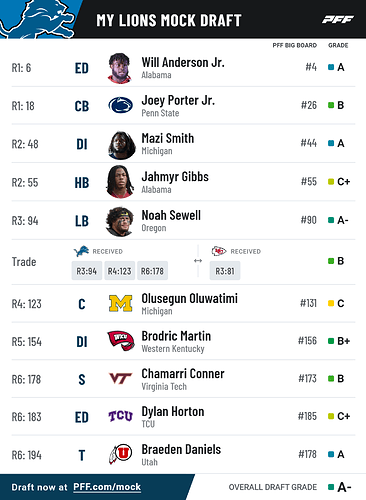Open the PFF.com/mock link

click(x=107, y=487)
